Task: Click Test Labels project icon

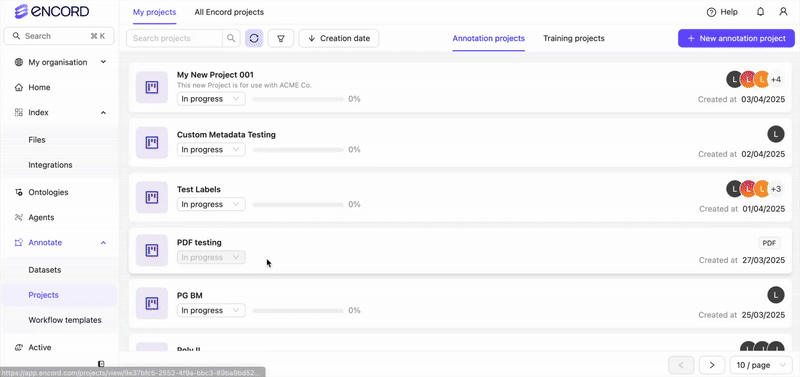Action: point(152,197)
